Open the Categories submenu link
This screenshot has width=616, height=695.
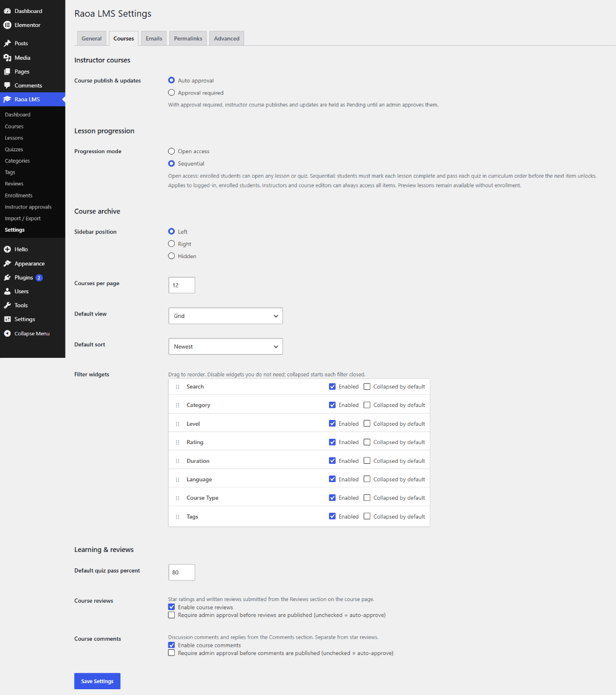coord(17,161)
